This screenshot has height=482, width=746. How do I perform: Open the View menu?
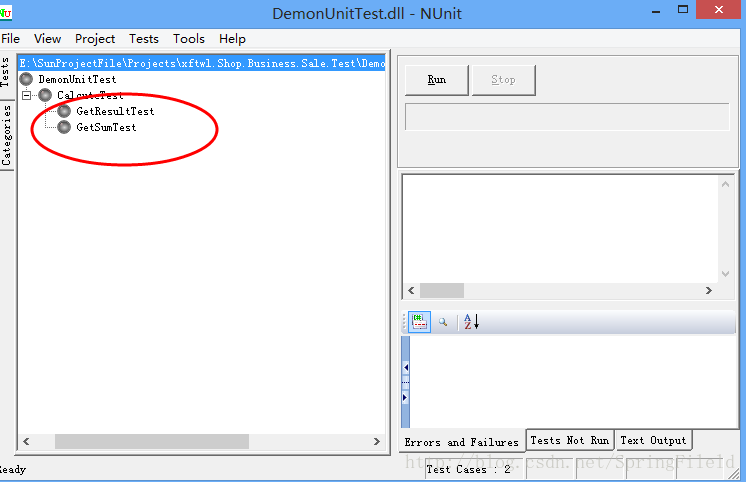point(47,39)
